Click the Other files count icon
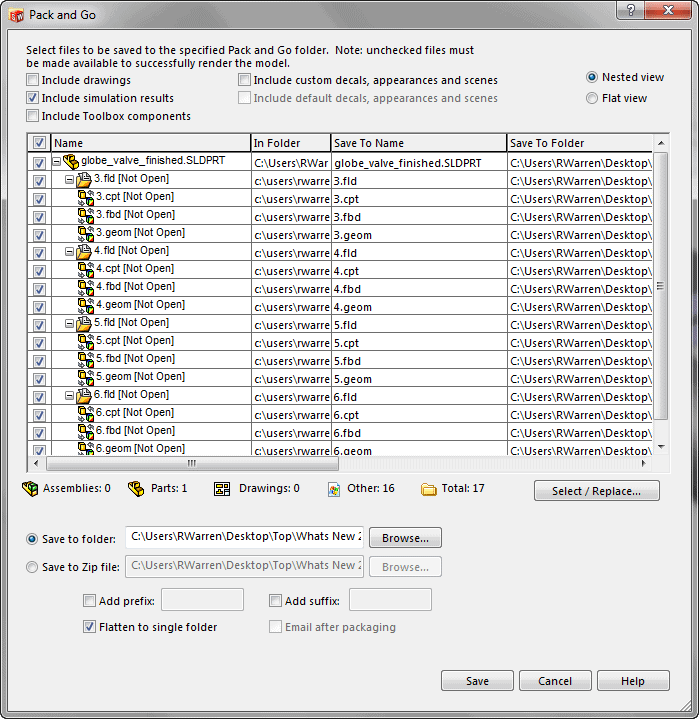Image resolution: width=699 pixels, height=719 pixels. coord(334,489)
